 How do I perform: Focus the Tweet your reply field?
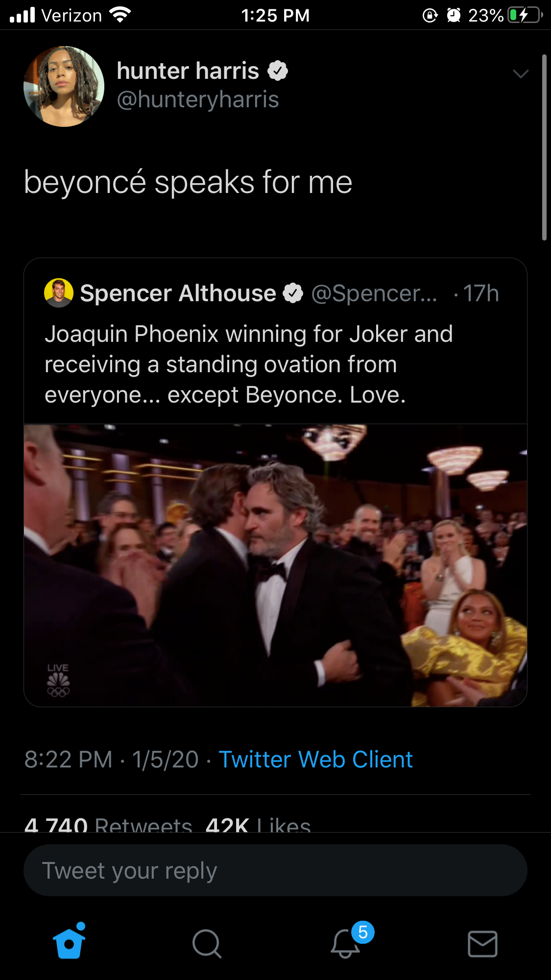click(x=275, y=870)
